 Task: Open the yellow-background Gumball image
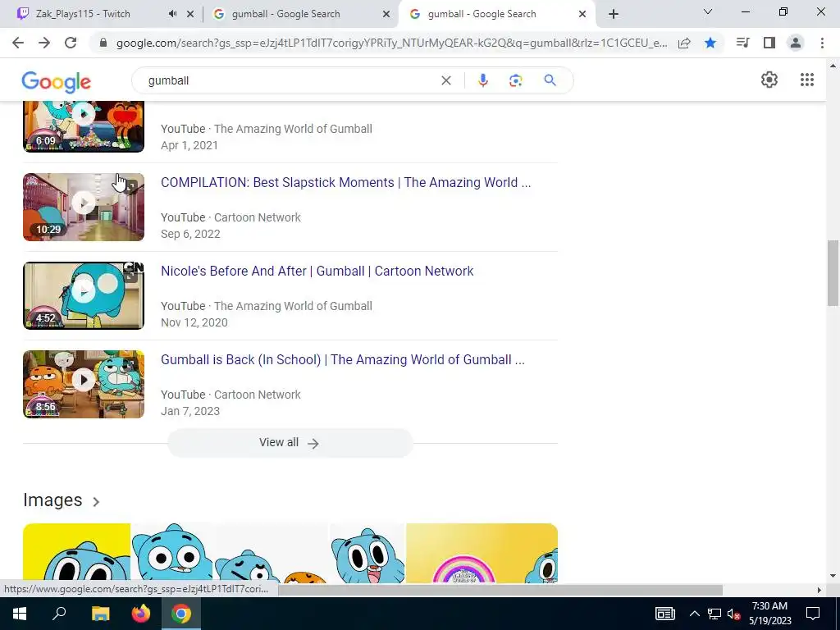76,553
